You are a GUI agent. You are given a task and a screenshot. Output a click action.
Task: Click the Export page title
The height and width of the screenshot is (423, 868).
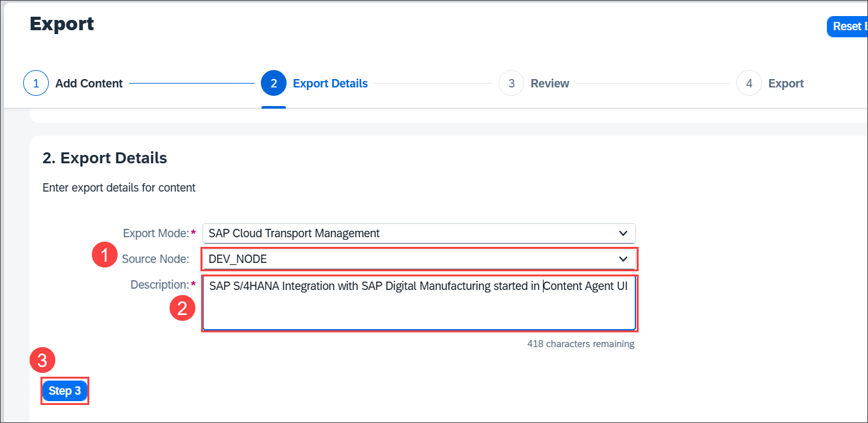[x=62, y=24]
